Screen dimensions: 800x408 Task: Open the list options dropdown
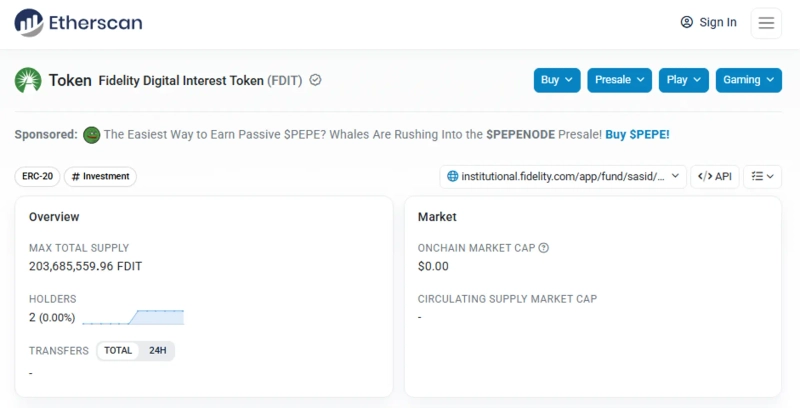(763, 177)
